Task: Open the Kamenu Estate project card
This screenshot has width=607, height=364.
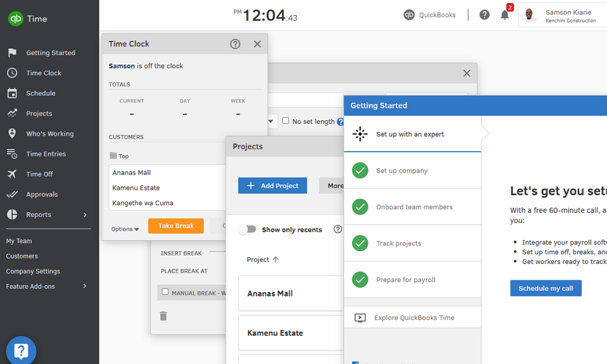Action: 290,333
